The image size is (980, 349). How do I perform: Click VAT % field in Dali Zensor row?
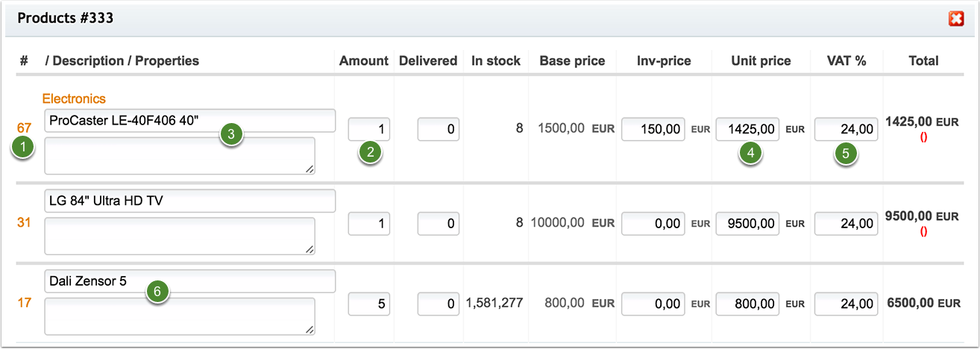[x=846, y=304]
